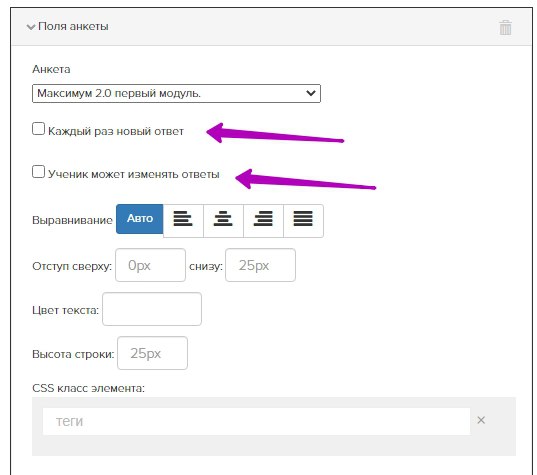Set alignment to center
This screenshot has width=537, height=475.
(x=223, y=220)
